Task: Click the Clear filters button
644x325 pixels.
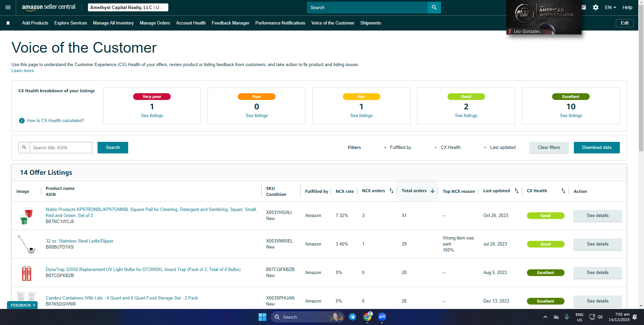Action: click(x=549, y=148)
